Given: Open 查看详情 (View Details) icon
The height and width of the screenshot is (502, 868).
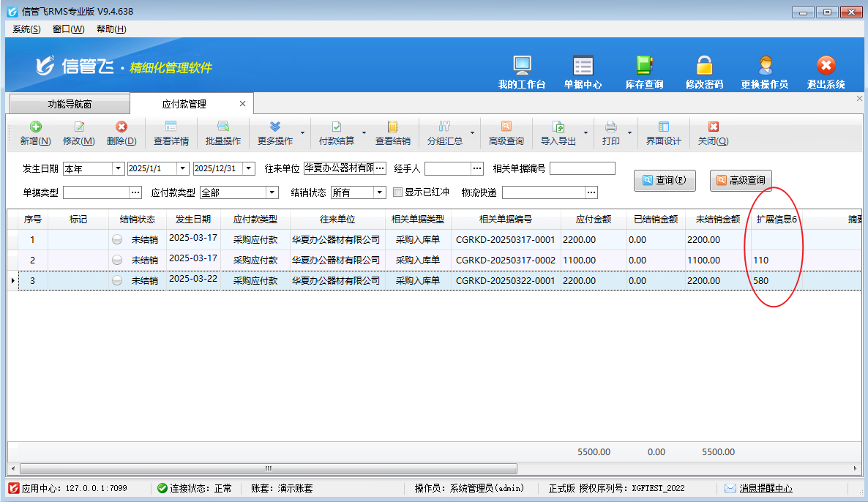Looking at the screenshot, I should tap(171, 127).
